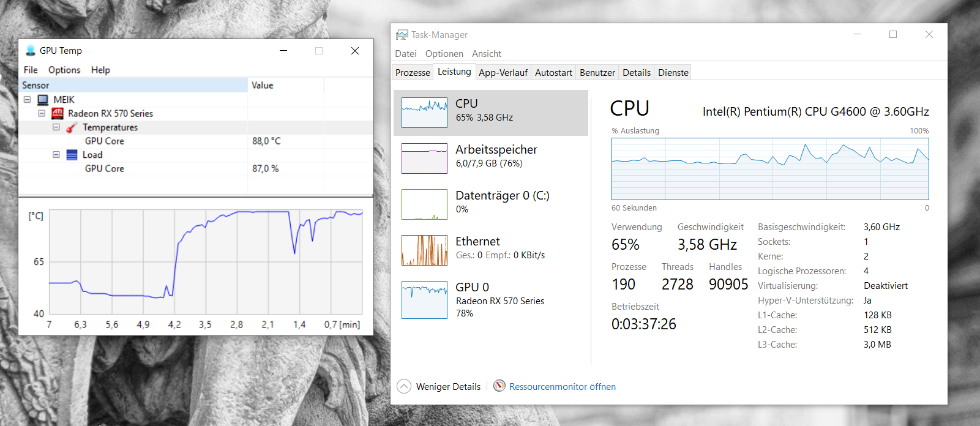Screen dimensions: 980x426
Task: Click the Intel Pentium CPU G4600 model name
Action: (815, 111)
